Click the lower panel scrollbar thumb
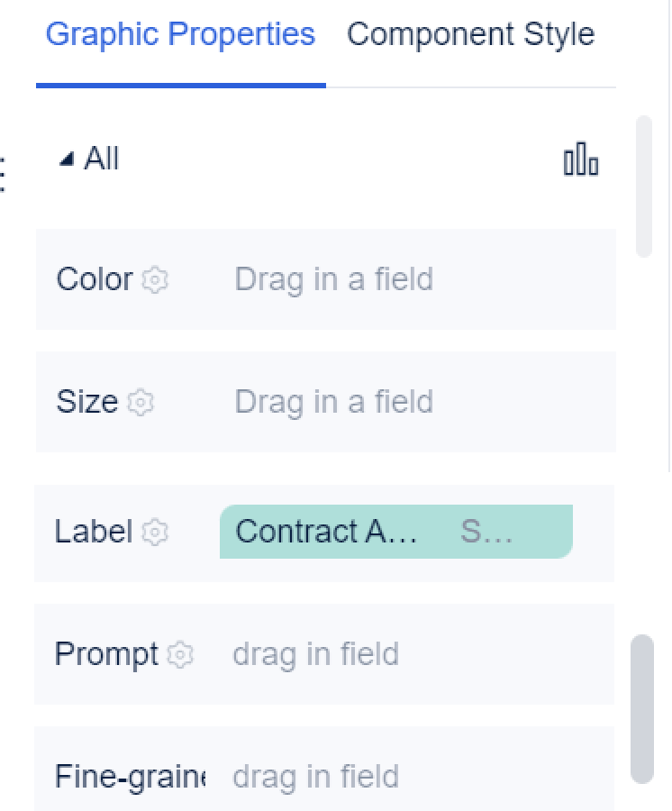 tap(641, 708)
